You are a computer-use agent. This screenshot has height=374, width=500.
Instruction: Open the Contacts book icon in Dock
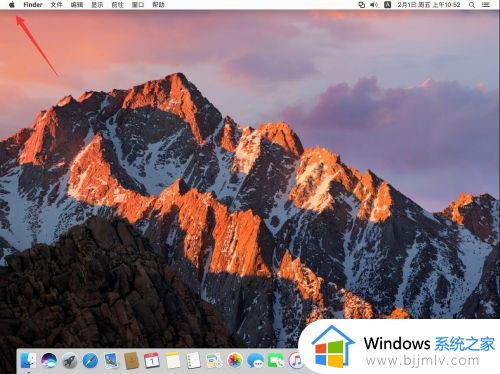click(131, 361)
